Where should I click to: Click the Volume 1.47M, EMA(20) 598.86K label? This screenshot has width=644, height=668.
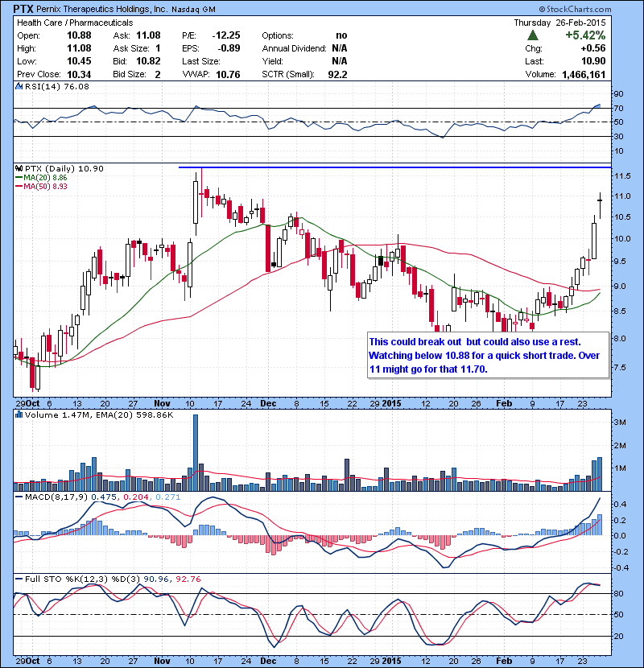pyautogui.click(x=99, y=415)
